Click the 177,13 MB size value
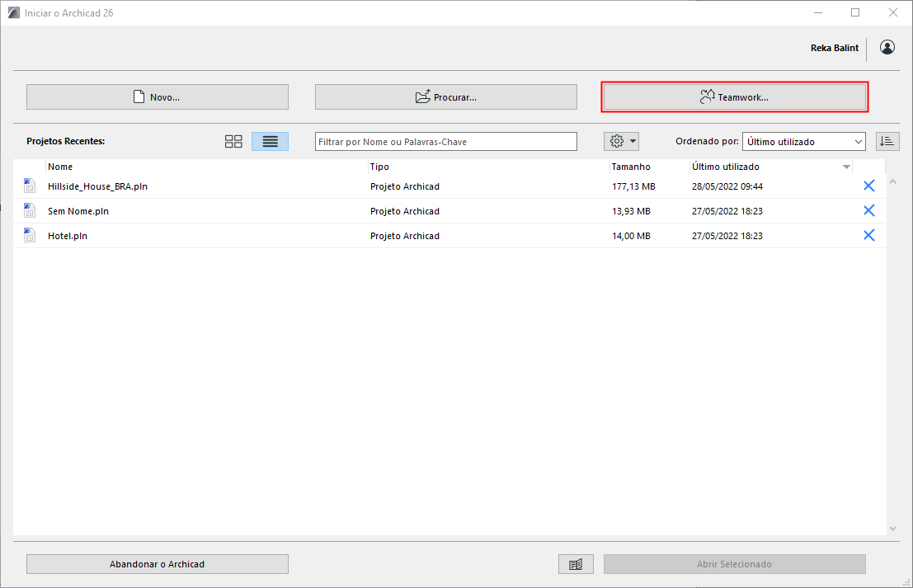913x588 pixels. pos(633,186)
